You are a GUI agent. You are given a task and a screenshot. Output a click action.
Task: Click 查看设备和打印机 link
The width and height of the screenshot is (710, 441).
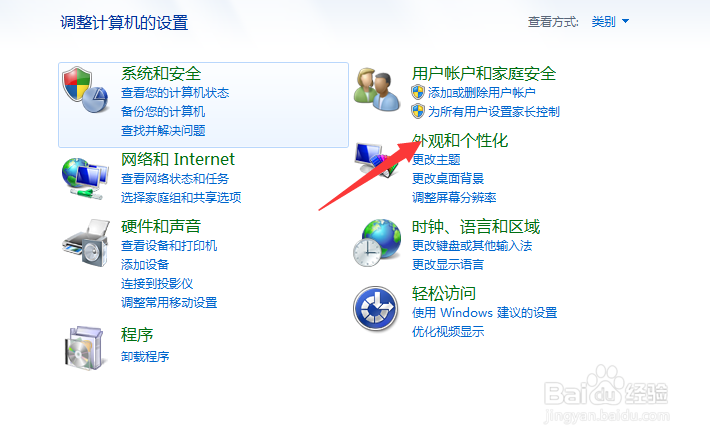click(169, 245)
